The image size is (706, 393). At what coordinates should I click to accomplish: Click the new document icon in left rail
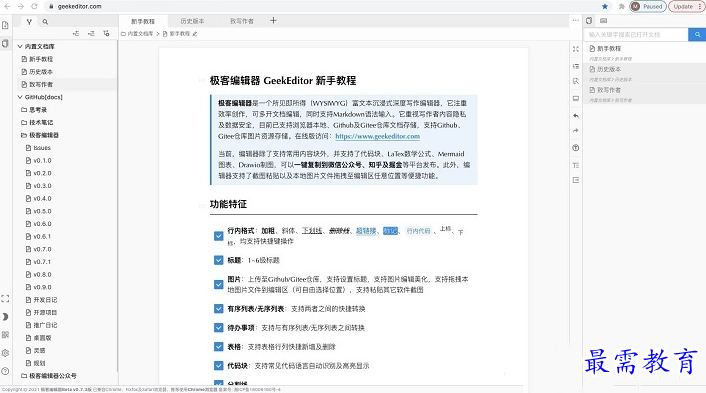[5, 25]
